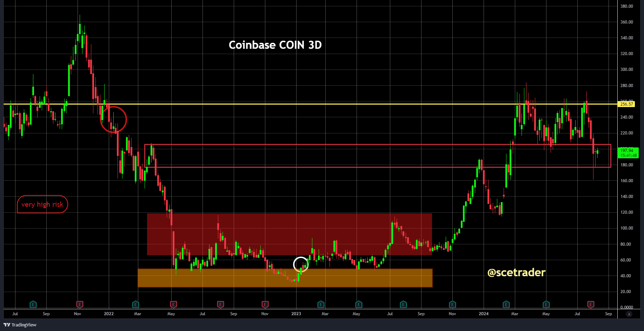Click the earnings marker before March 2023

tap(320, 304)
